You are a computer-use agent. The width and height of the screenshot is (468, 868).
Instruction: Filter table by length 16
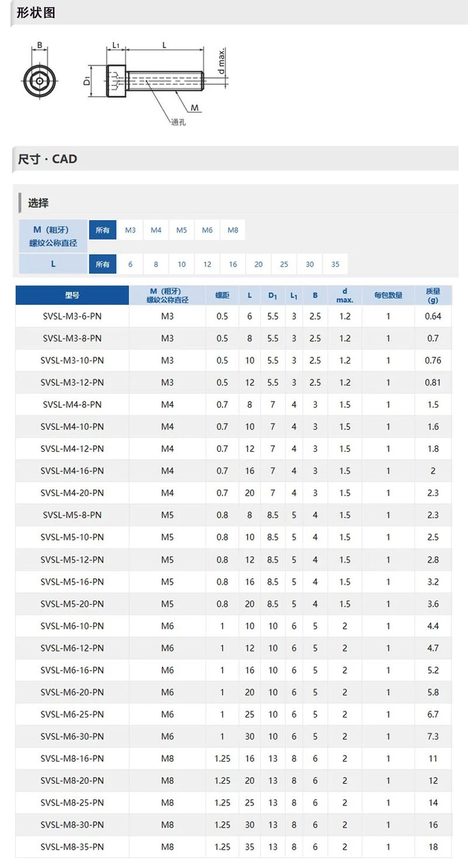click(233, 264)
